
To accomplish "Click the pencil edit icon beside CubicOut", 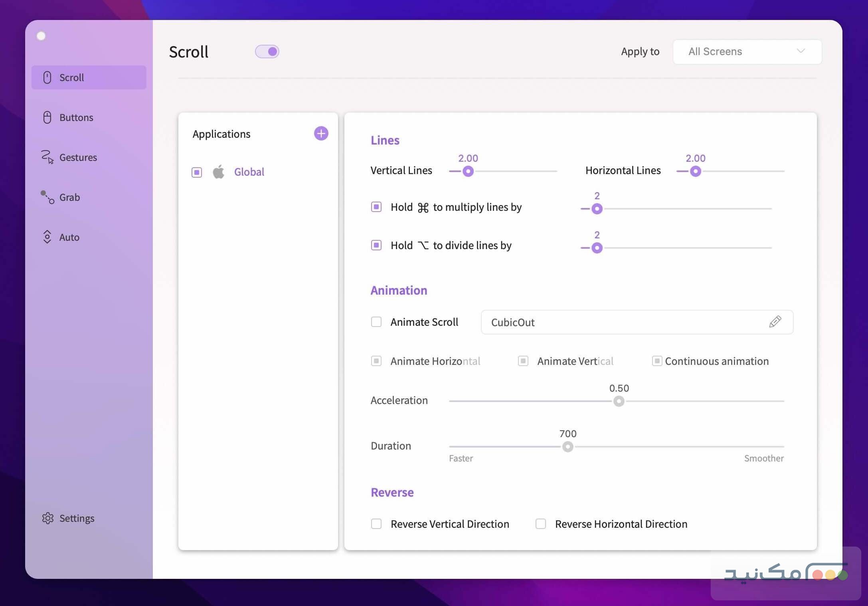I will [775, 322].
